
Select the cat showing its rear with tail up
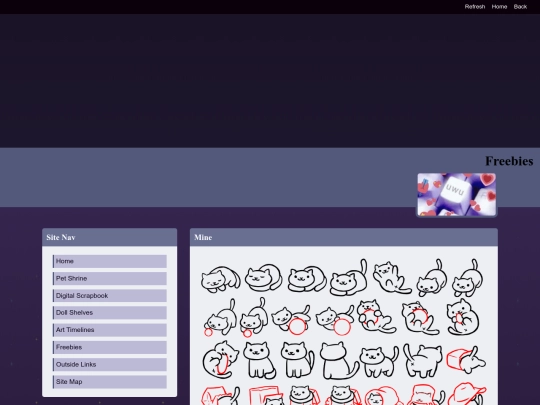point(423,360)
